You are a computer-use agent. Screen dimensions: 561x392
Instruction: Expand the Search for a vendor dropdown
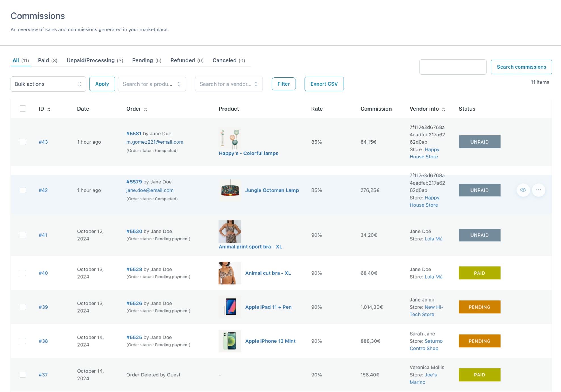click(229, 84)
